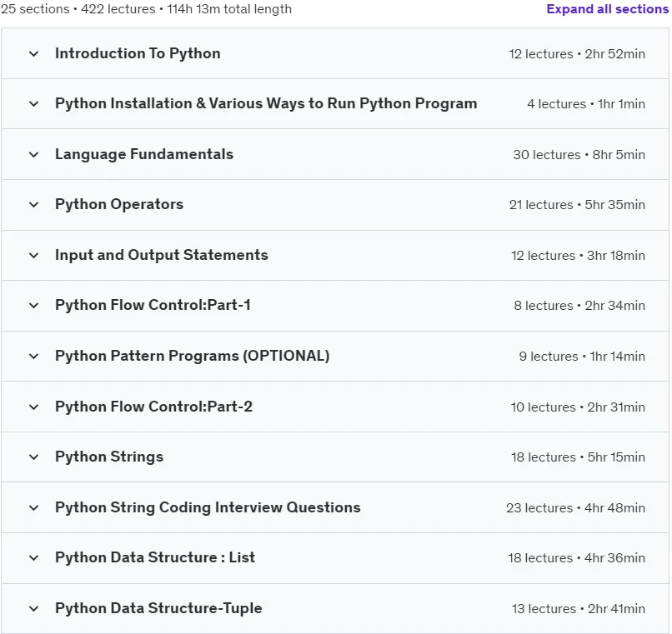Screen dimensions: 672x634
Task: Expand the Introduction To Python chevron
Action: pos(34,54)
